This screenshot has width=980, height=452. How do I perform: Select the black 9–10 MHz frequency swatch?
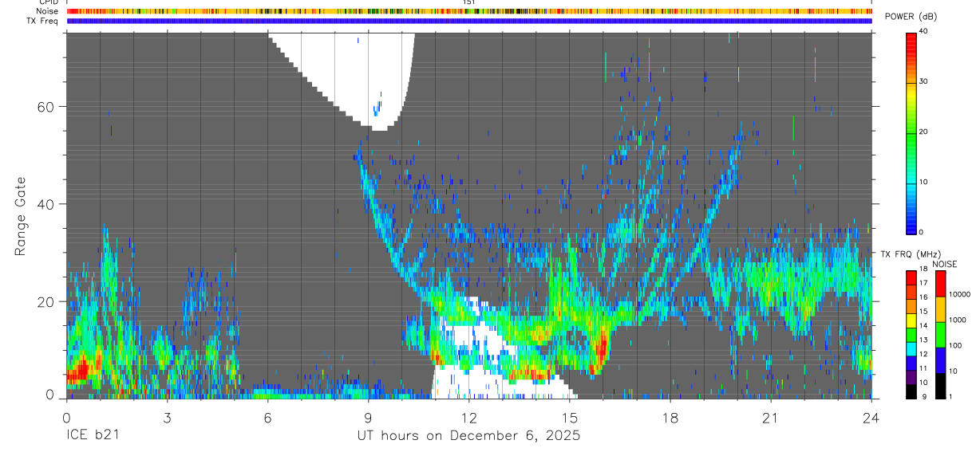(911, 391)
